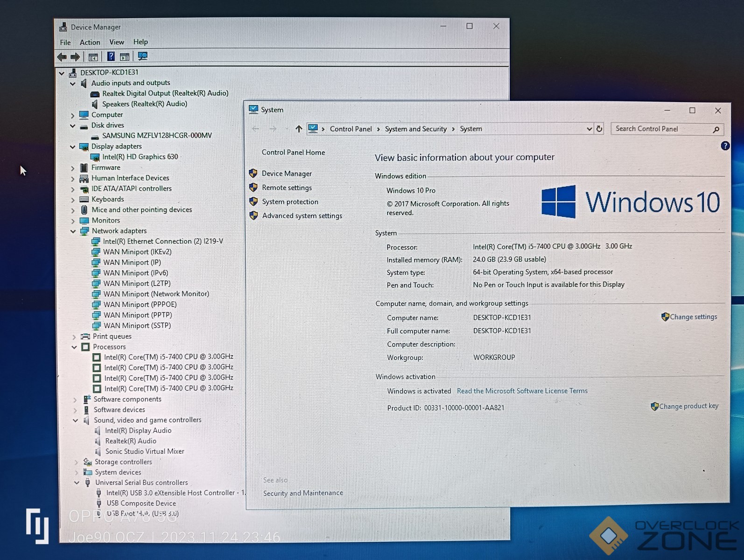This screenshot has width=744, height=560.
Task: Open the address bar history dropdown arrow
Action: pyautogui.click(x=589, y=129)
